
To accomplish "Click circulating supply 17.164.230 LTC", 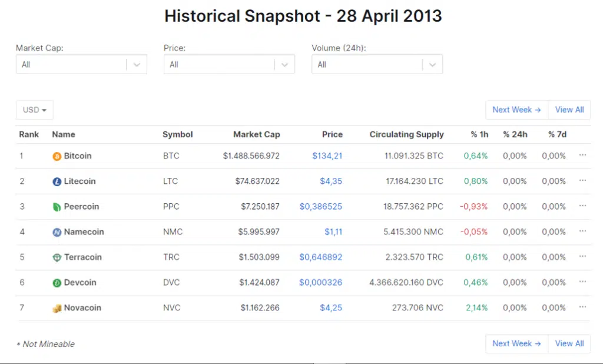I will point(415,181).
